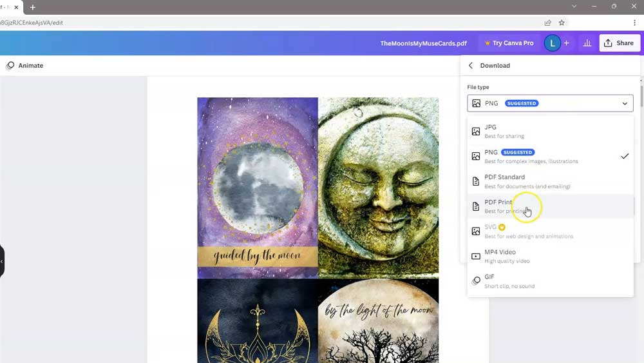Click the Share button
Viewport: 644px width, 363px height.
pos(620,43)
